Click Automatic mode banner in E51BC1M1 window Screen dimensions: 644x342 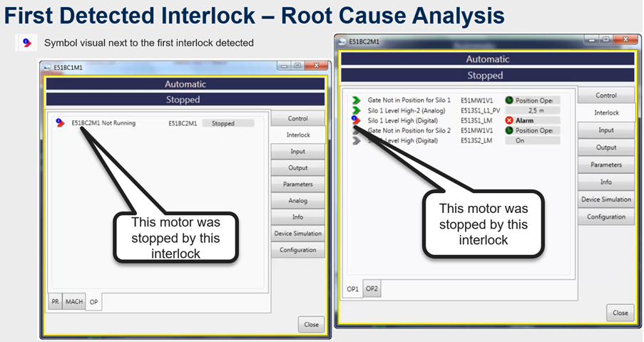click(x=185, y=84)
